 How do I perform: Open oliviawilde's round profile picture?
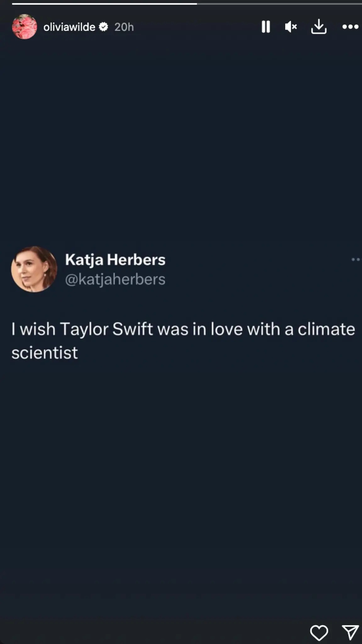[25, 27]
